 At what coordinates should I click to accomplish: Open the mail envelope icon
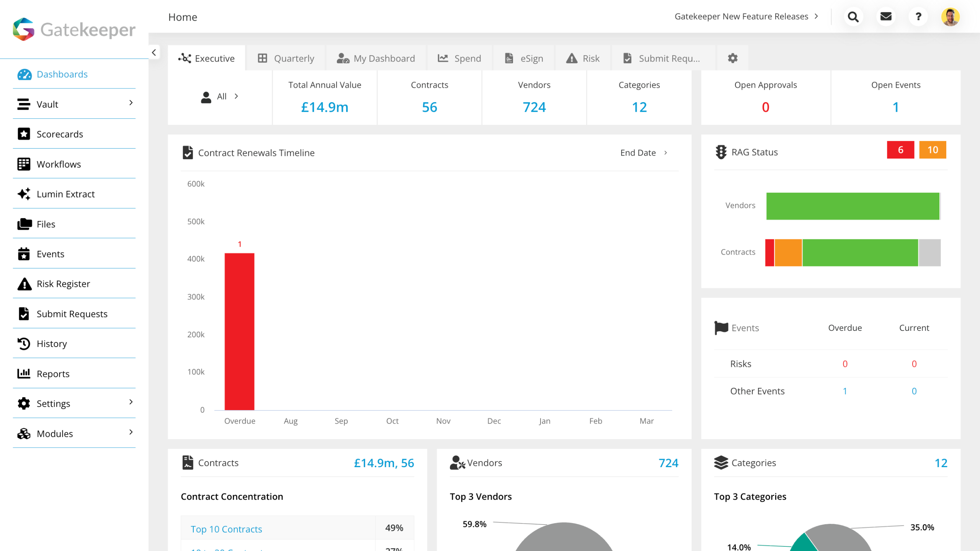[885, 17]
